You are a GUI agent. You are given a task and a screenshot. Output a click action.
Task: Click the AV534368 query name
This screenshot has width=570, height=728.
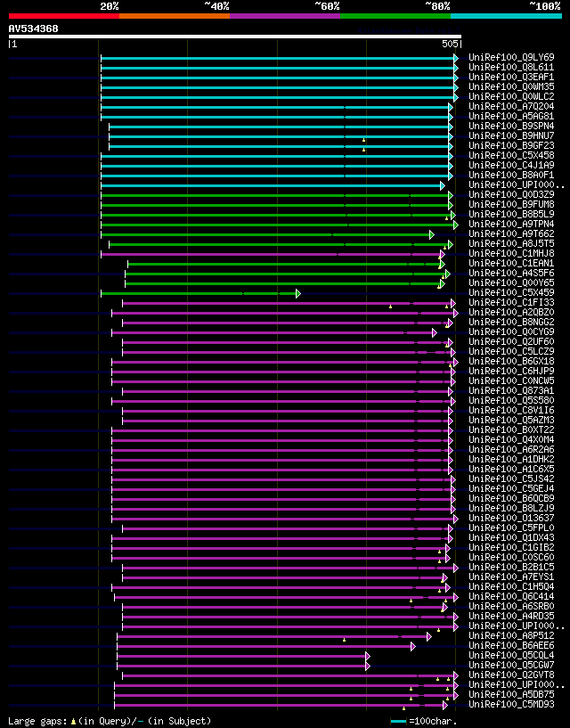[34, 29]
